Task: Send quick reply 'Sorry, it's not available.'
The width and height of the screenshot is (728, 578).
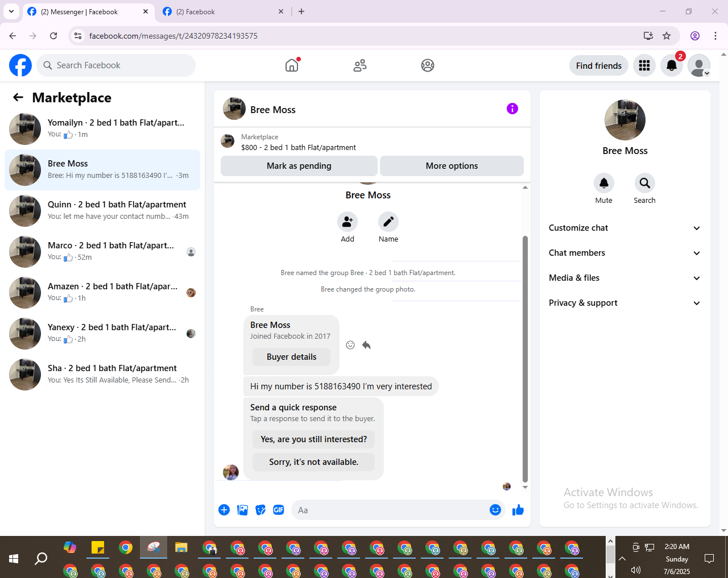Action: (313, 462)
